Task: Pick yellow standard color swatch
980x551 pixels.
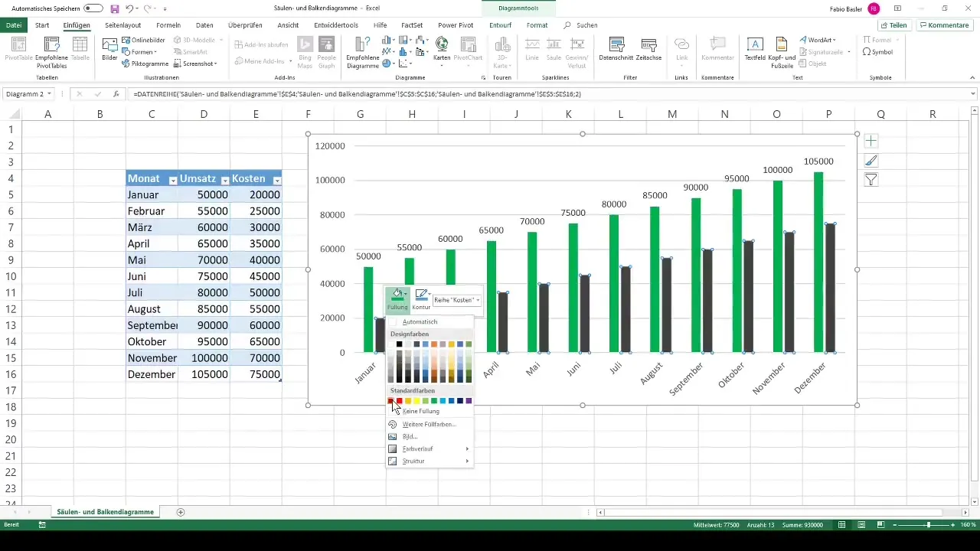Action: (x=416, y=401)
